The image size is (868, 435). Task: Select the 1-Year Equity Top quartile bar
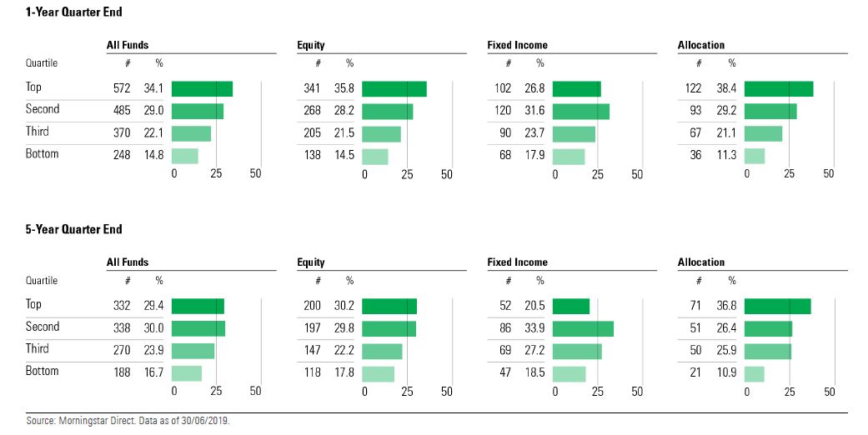pyautogui.click(x=394, y=89)
